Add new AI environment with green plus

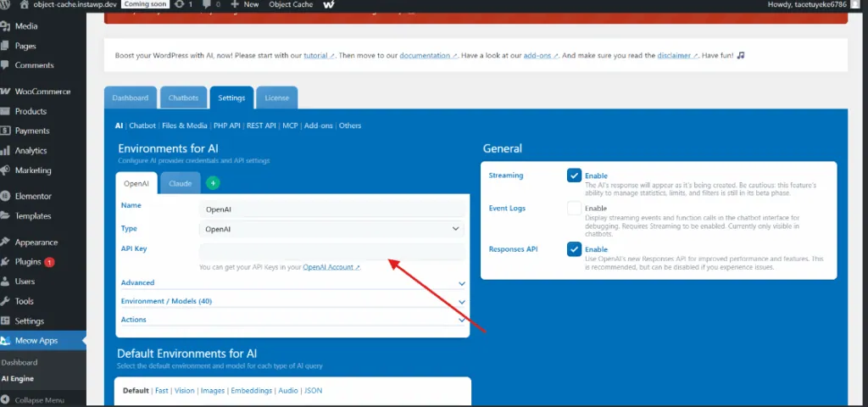pyautogui.click(x=213, y=183)
